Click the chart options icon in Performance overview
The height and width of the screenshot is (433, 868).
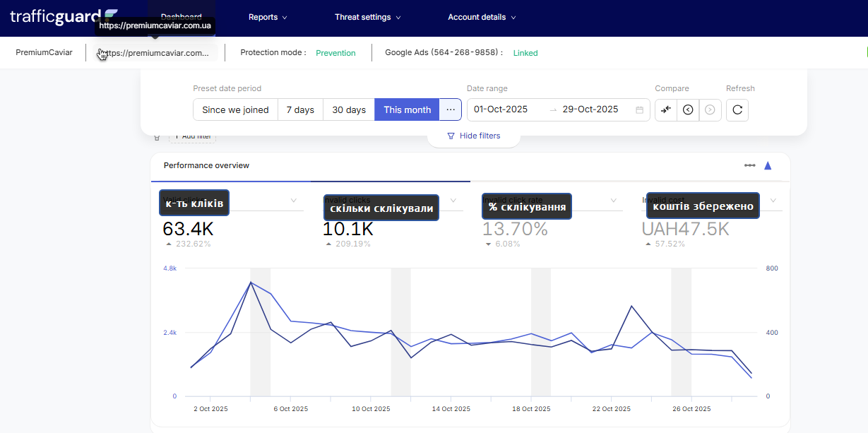click(x=749, y=165)
